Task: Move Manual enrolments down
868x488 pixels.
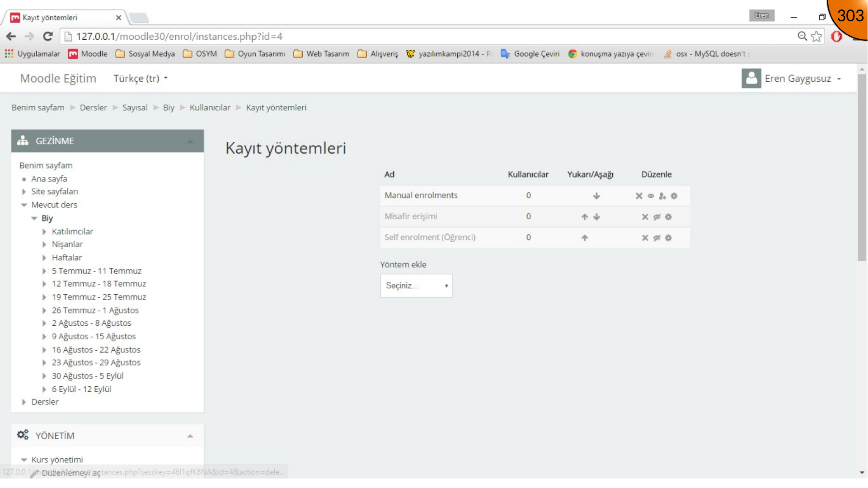Action: (596, 196)
